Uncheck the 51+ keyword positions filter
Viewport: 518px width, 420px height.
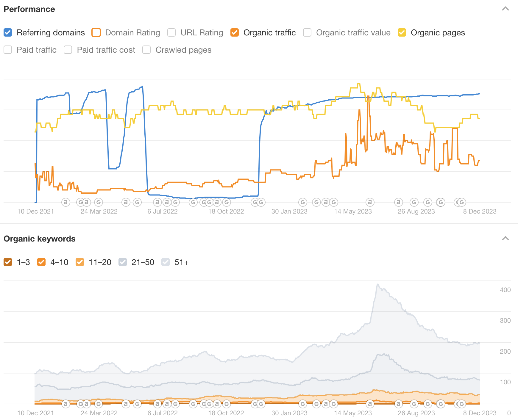tap(166, 262)
